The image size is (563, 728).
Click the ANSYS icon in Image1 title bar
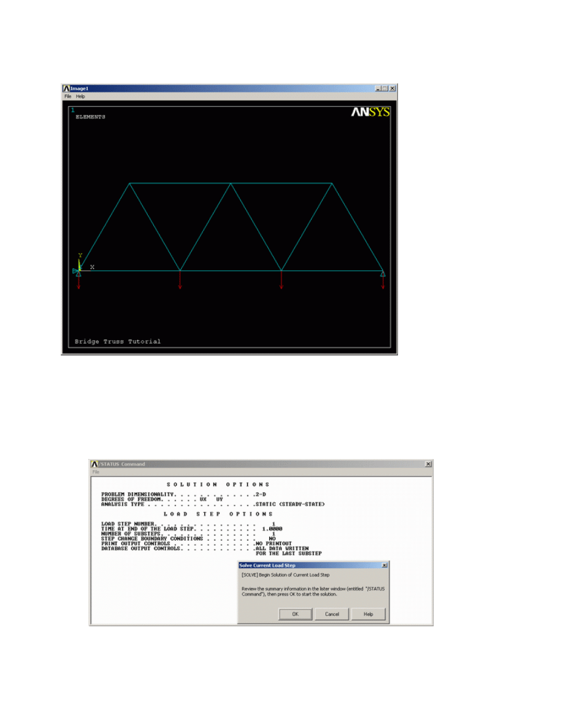click(x=67, y=88)
